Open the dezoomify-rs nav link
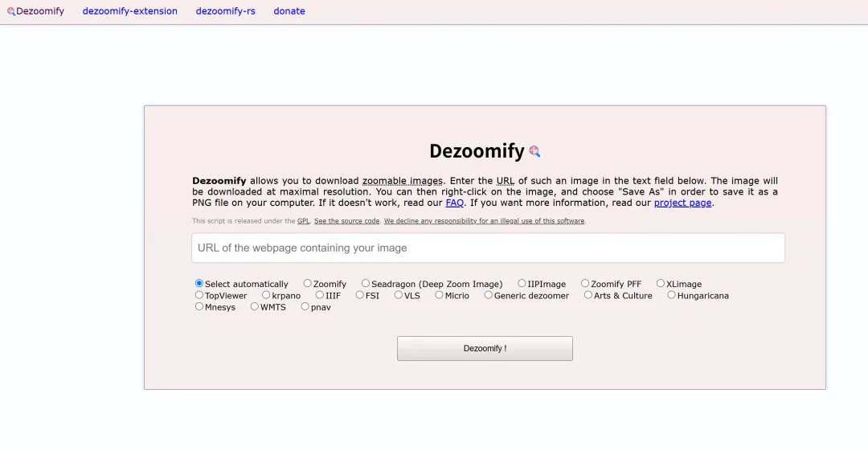The width and height of the screenshot is (868, 451). 225,11
